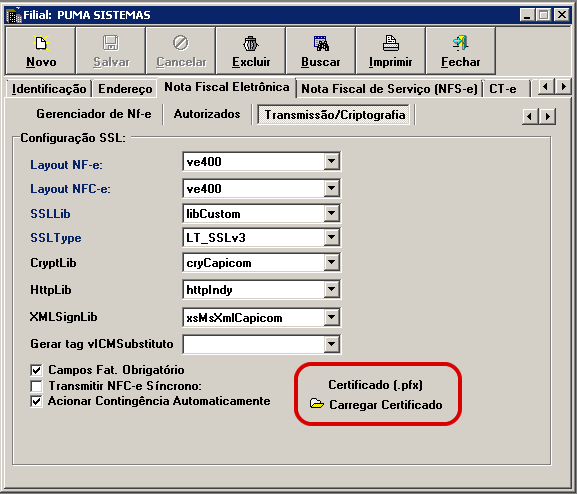The height and width of the screenshot is (494, 577).
Task: Click the folder icon for Carregar Certificado
Action: coord(316,403)
